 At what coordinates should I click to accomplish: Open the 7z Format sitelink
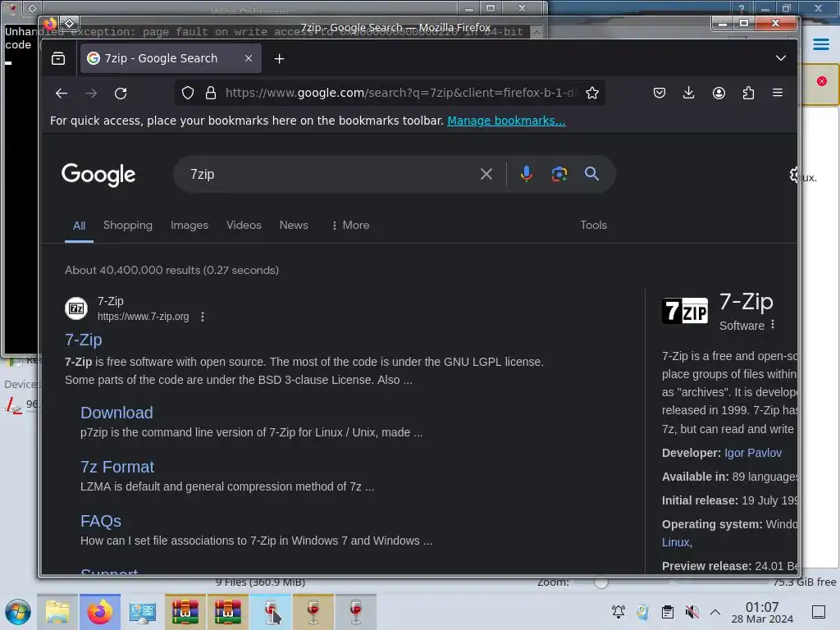(x=117, y=467)
